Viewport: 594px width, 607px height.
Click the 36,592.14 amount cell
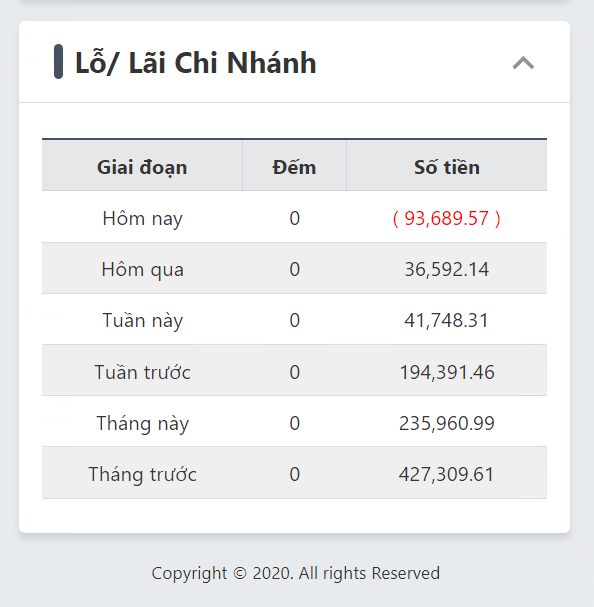coord(447,269)
